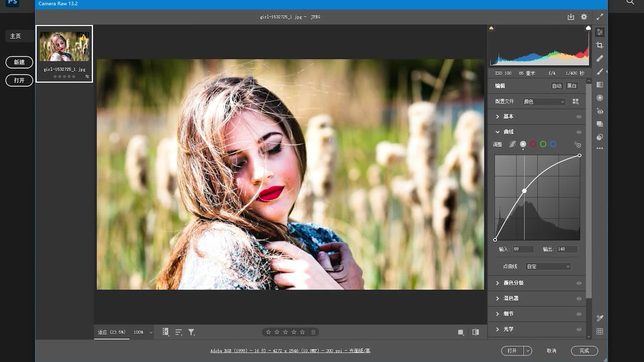Select the girl-1532725_1.jpg filmstrip thumbnail
This screenshot has width=644, height=362.
pyautogui.click(x=64, y=47)
